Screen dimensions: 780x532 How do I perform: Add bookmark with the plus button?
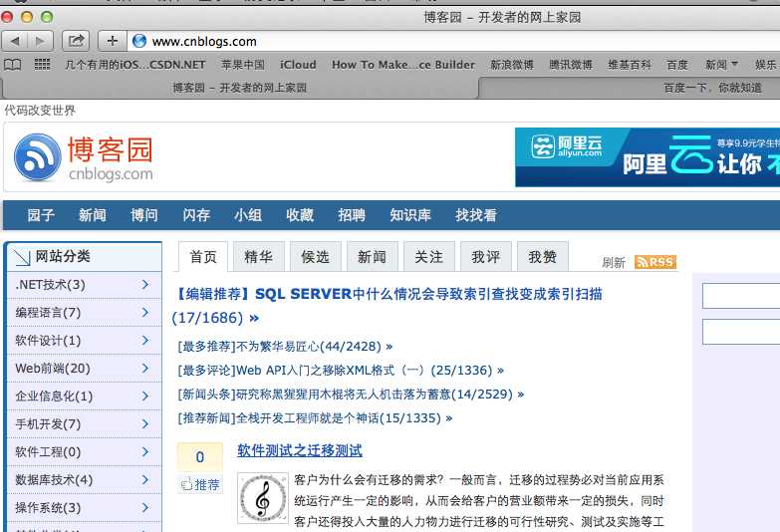[113, 41]
